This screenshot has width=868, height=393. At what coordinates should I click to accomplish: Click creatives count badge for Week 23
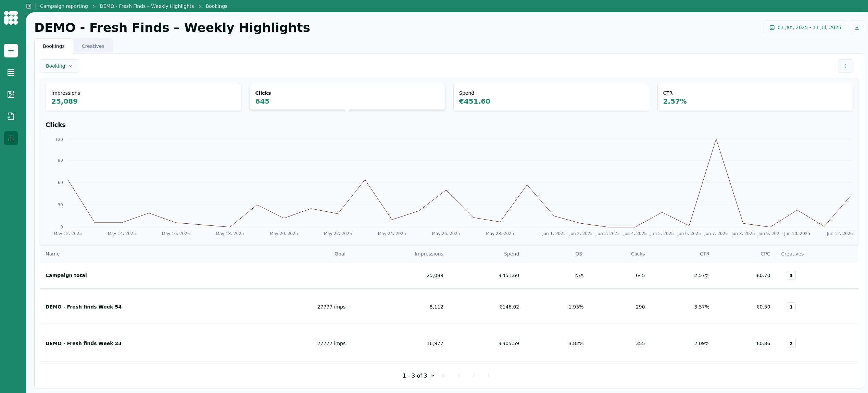(x=791, y=343)
